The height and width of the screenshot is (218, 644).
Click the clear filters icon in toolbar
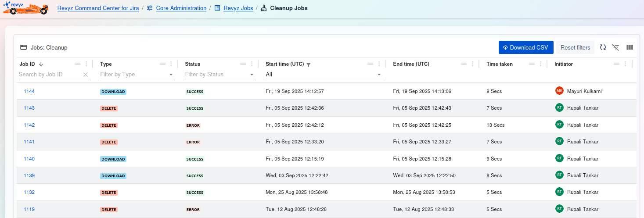tap(616, 47)
